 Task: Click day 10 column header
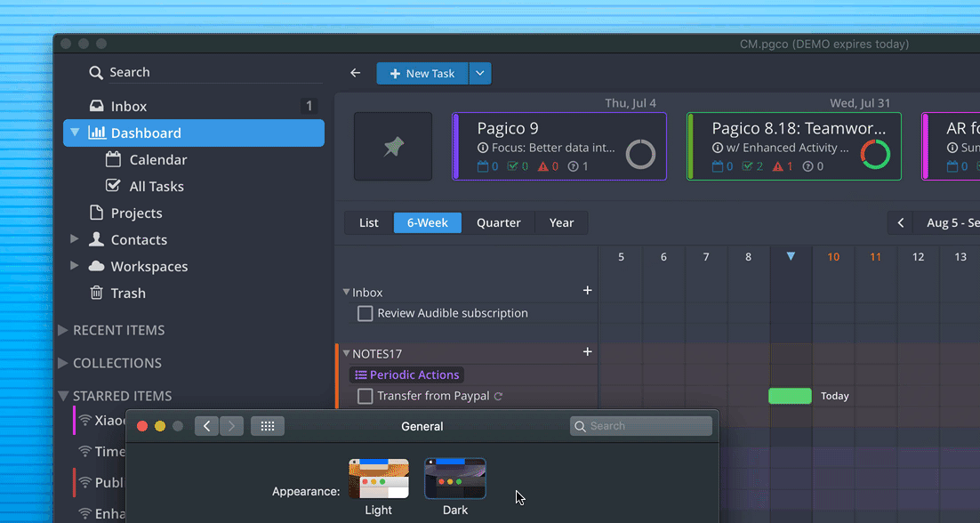833,257
